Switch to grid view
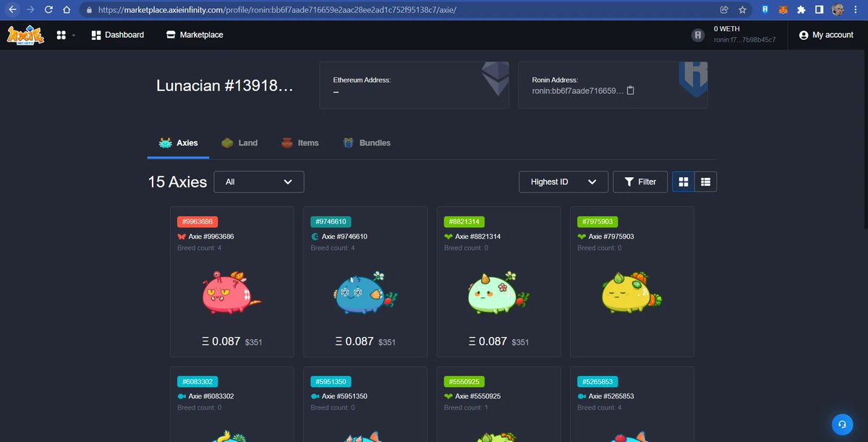The image size is (868, 442). (x=684, y=182)
